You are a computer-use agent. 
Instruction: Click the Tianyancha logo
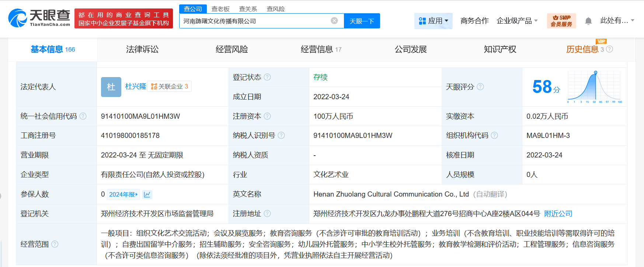[x=39, y=18]
